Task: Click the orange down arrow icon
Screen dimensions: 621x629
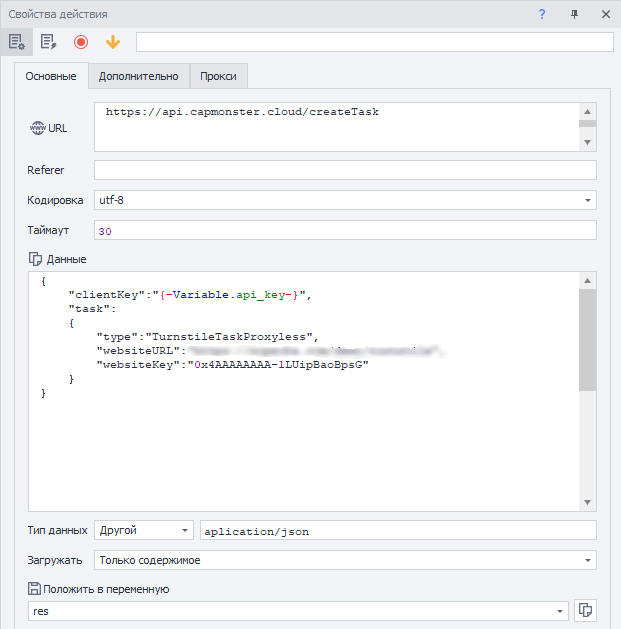Action: 113,42
